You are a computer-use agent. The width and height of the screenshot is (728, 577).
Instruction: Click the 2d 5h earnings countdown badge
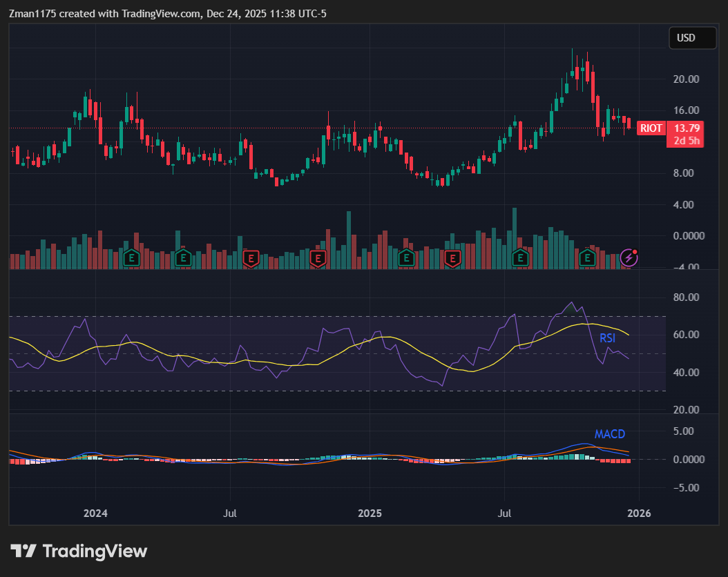[685, 140]
